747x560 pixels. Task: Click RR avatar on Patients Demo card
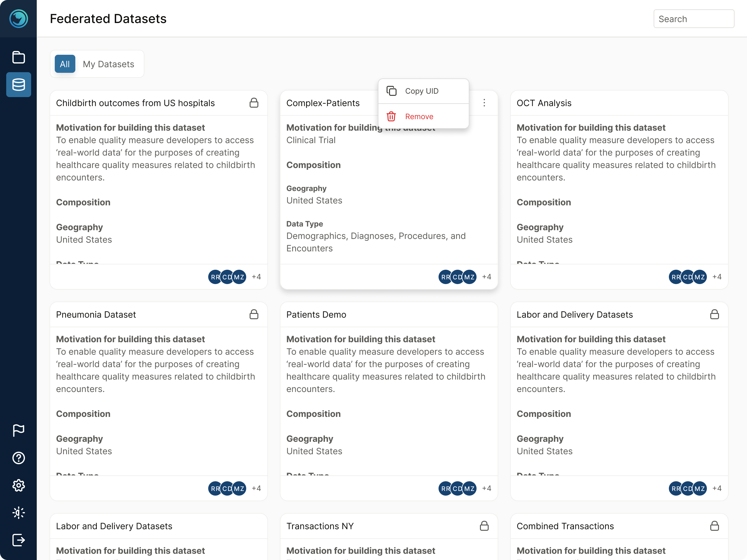(x=445, y=488)
